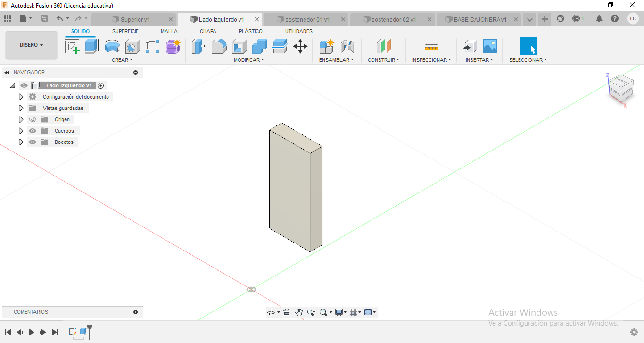Select the Press Pull tool
644x343 pixels.
tap(198, 46)
